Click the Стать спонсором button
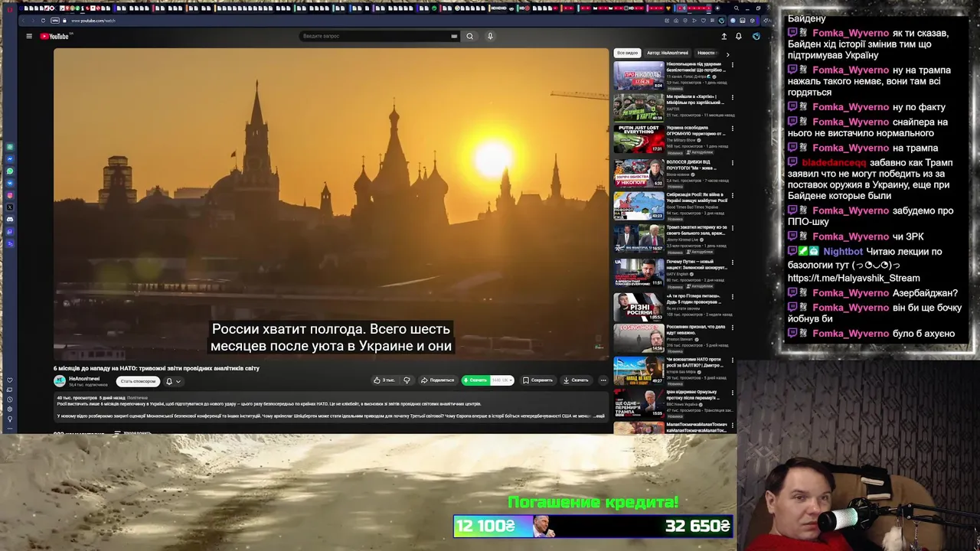Viewport: 980px width, 551px height. click(138, 381)
